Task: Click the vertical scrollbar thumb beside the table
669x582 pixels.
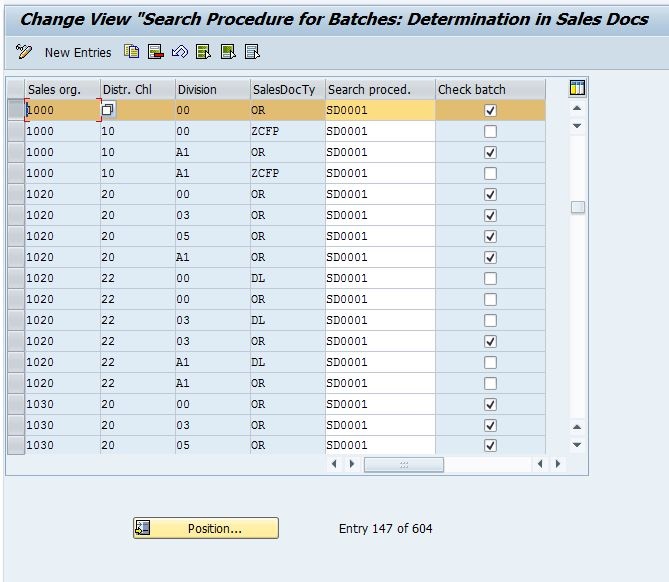Action: pyautogui.click(x=578, y=207)
